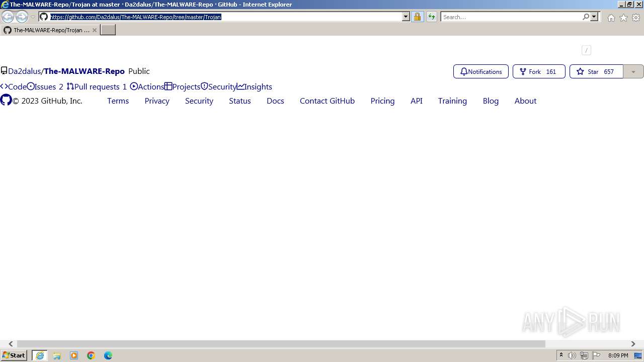This screenshot has width=644, height=362.
Task: Click the star icon in Star button
Action: (580, 71)
